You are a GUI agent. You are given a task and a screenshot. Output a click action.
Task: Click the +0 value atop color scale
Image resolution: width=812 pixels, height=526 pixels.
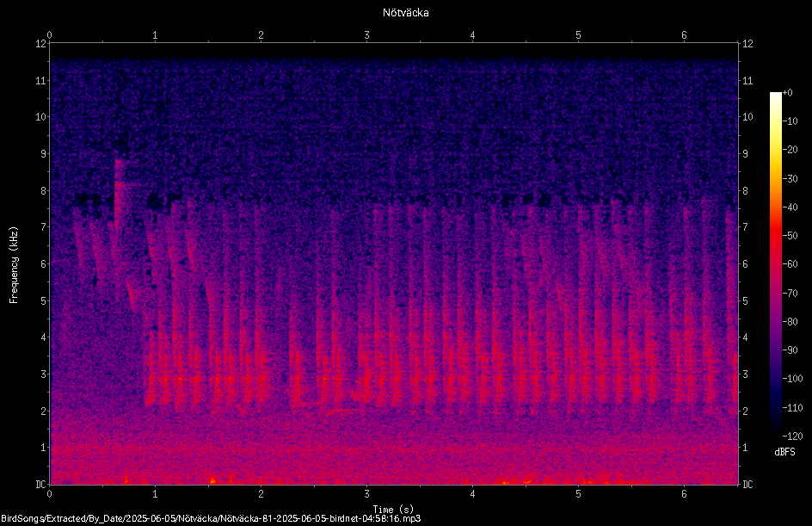787,92
